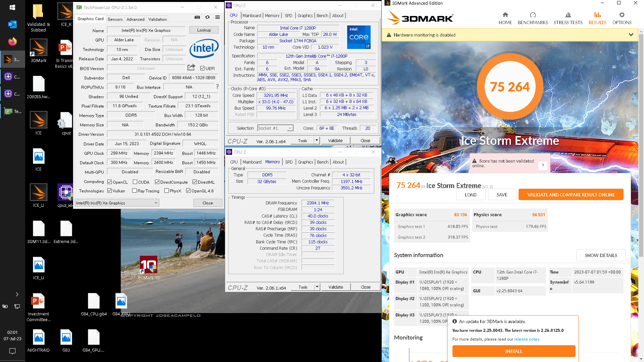Toggle DirectCompute checkbox
The height and width of the screenshot is (362, 644).
pos(157,182)
